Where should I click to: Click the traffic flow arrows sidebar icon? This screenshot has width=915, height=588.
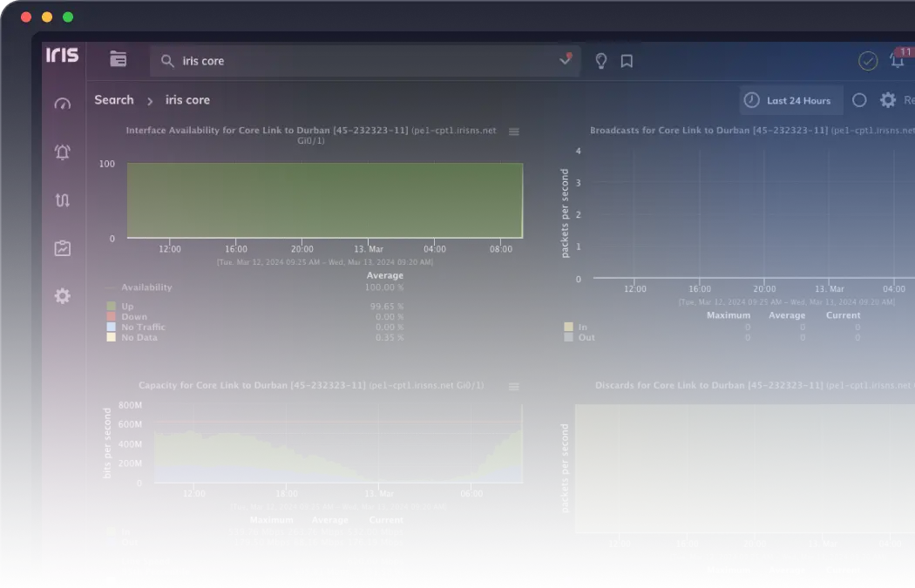click(x=62, y=199)
